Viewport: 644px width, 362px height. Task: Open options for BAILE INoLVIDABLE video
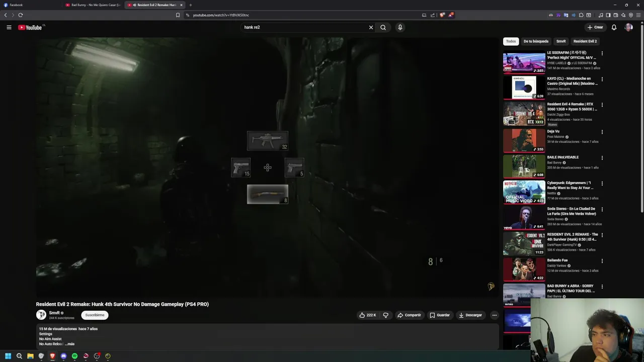(x=602, y=158)
